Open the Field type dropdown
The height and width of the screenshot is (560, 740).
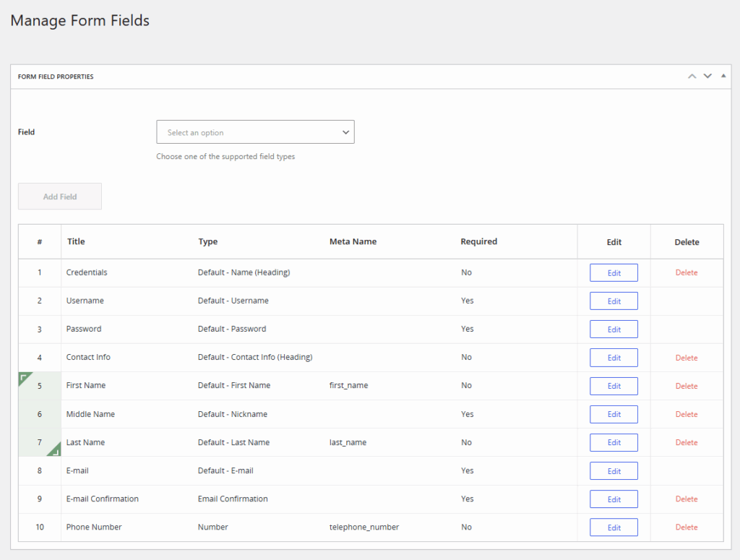[x=255, y=132]
